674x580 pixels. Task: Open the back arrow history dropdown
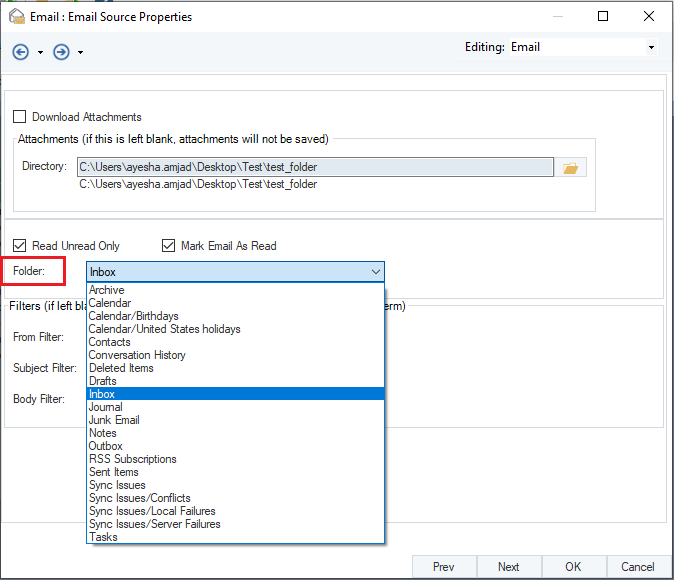pyautogui.click(x=40, y=53)
